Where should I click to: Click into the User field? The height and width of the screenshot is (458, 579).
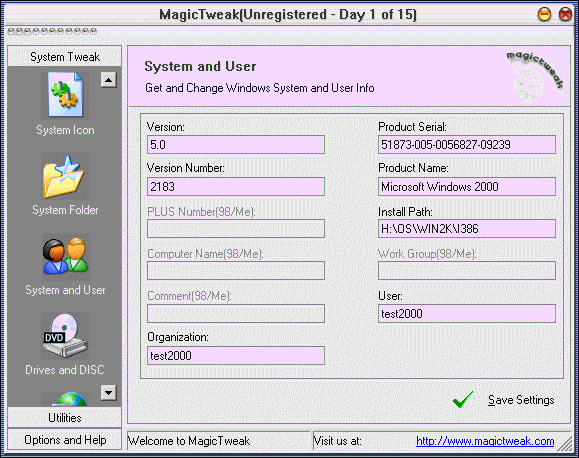click(x=467, y=314)
